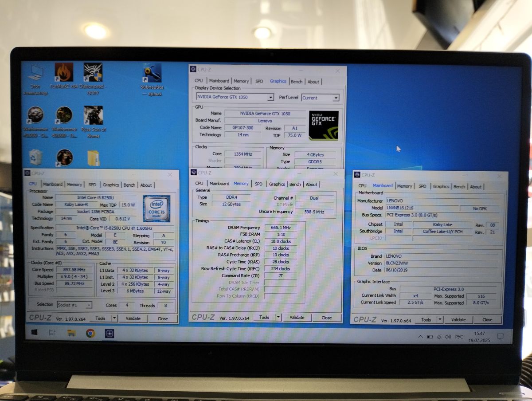Click the Tools button in the Memory window

point(264,317)
